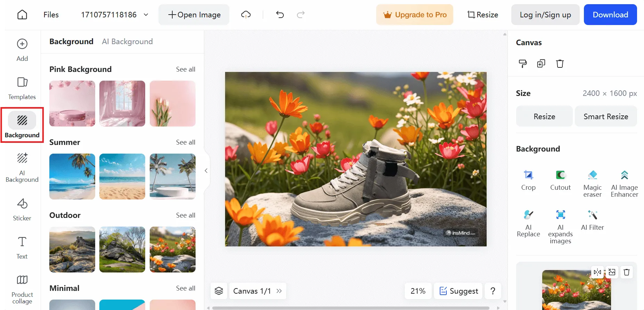Click the canvas format painter icon
Screen dimensions: 644x310
tap(522, 64)
